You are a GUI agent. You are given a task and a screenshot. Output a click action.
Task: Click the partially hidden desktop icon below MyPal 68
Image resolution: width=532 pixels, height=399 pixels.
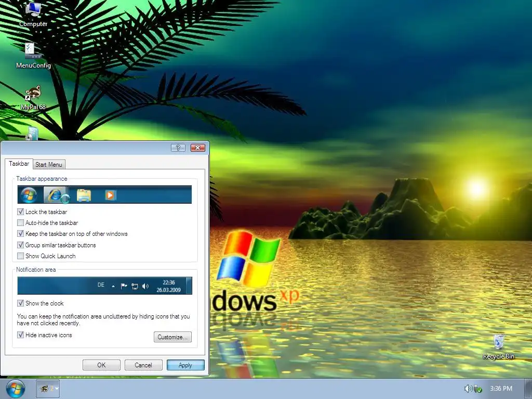(32, 134)
